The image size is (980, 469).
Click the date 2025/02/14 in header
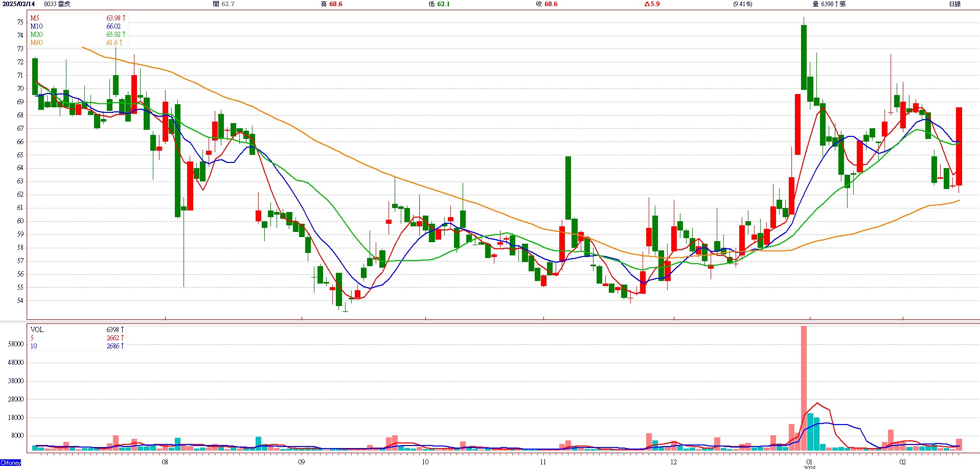pos(19,4)
